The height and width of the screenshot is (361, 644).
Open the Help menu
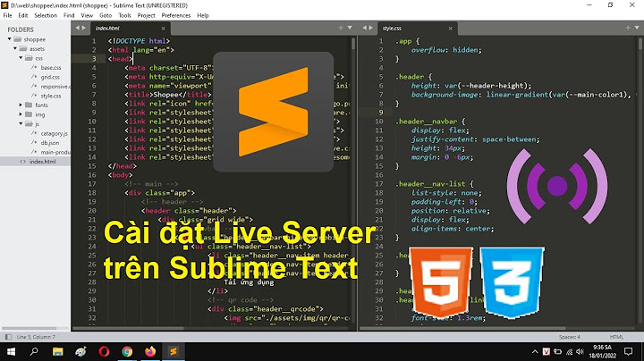point(203,15)
